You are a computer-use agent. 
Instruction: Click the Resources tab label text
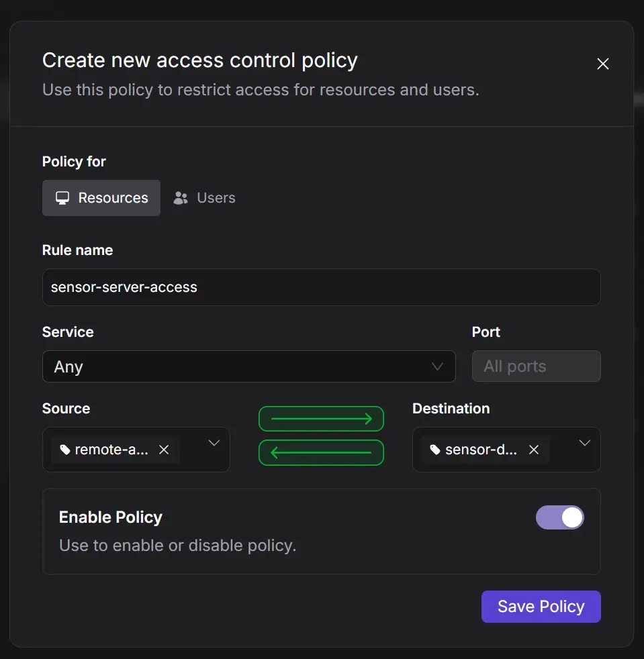113,198
